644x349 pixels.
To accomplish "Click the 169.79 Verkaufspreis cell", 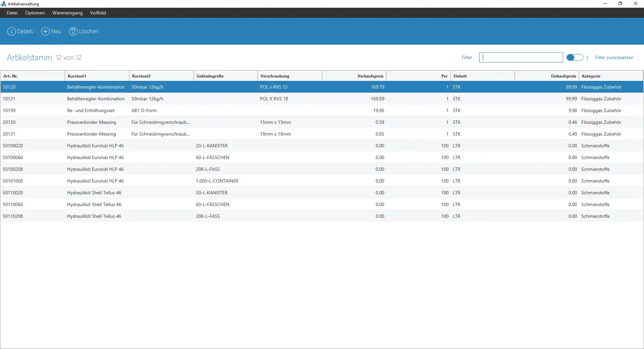I will click(x=377, y=87).
